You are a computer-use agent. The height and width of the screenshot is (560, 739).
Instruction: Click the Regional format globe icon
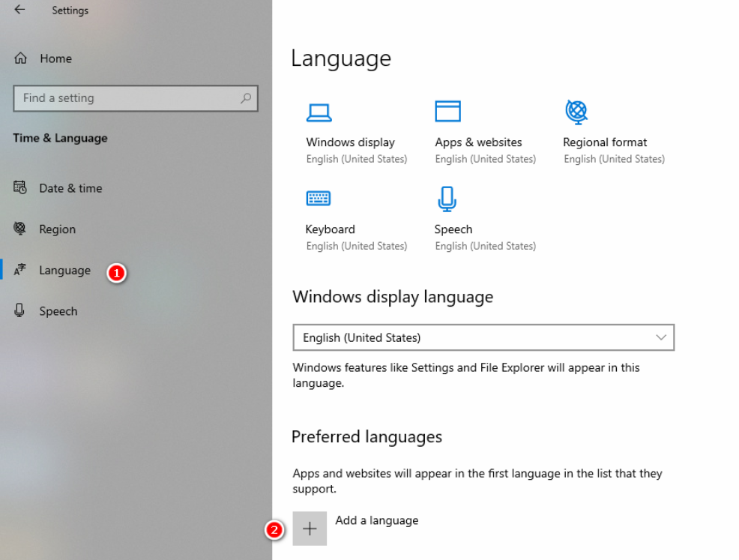click(576, 112)
